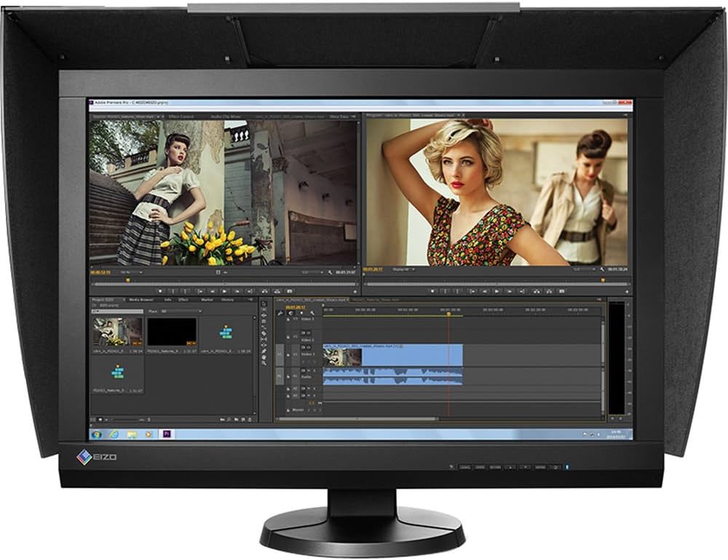Toggle visibility of the Video 2 track
Image resolution: width=728 pixels, height=560 pixels.
click(x=303, y=333)
